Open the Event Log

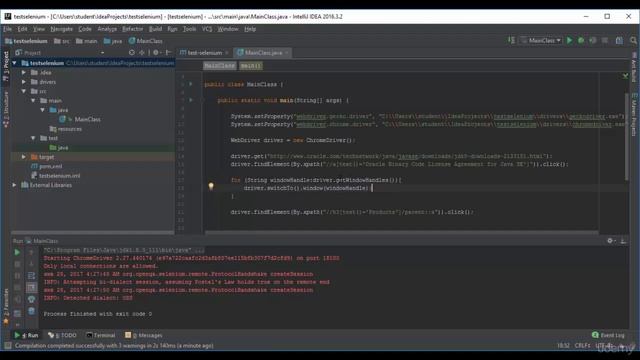click(x=608, y=335)
